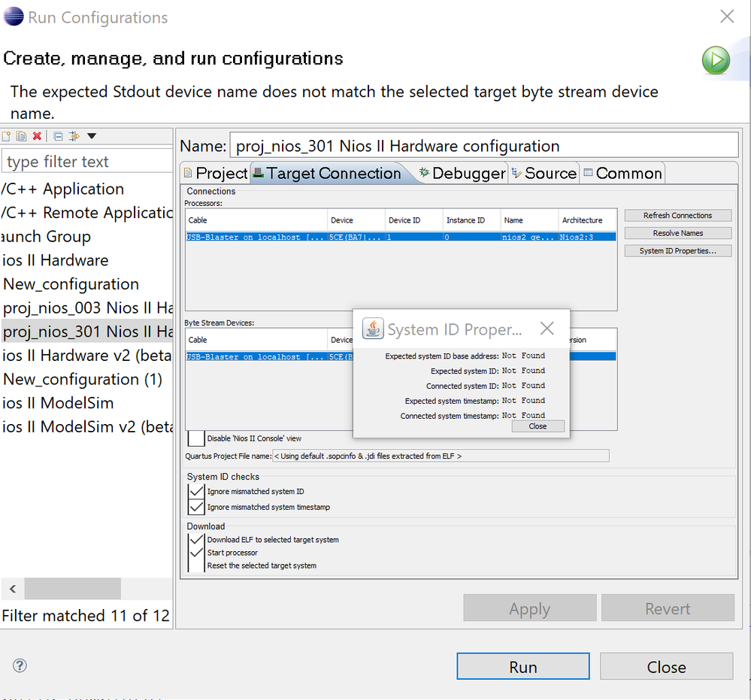Select C/C++ Remote Application tree item
Image resolution: width=751 pixels, height=700 pixels.
(86, 213)
